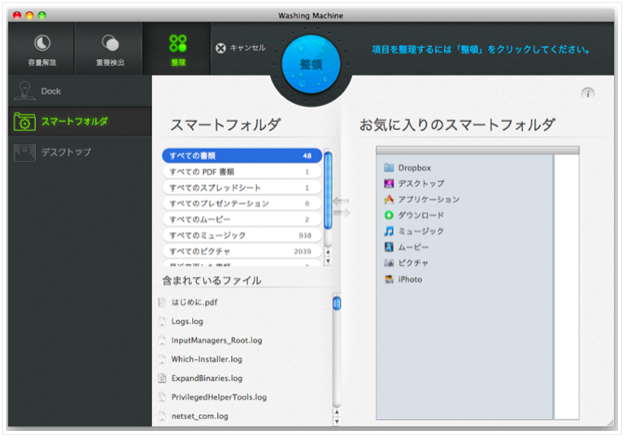This screenshot has width=626, height=440.
Task: Click the desktop sidebar icon
Action: (24, 152)
